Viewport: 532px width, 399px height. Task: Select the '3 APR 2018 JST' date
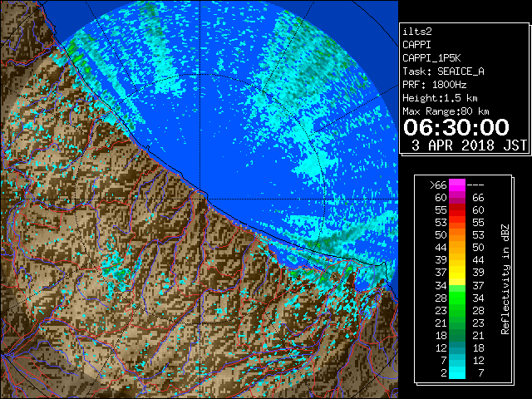point(469,145)
